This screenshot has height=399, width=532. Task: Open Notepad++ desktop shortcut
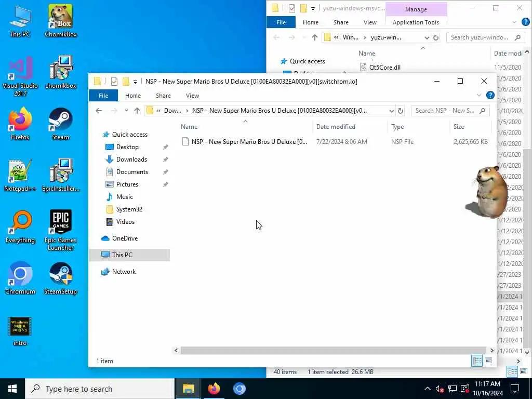[x=20, y=176]
